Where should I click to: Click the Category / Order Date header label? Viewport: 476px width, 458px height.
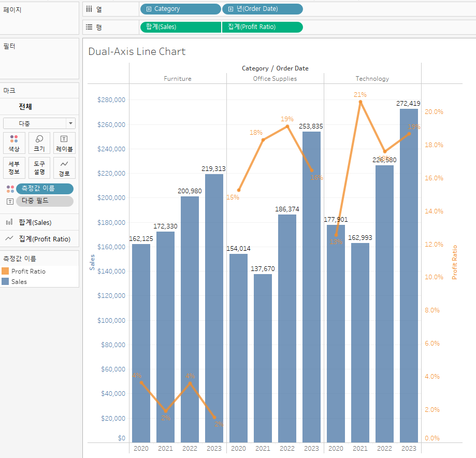[275, 68]
